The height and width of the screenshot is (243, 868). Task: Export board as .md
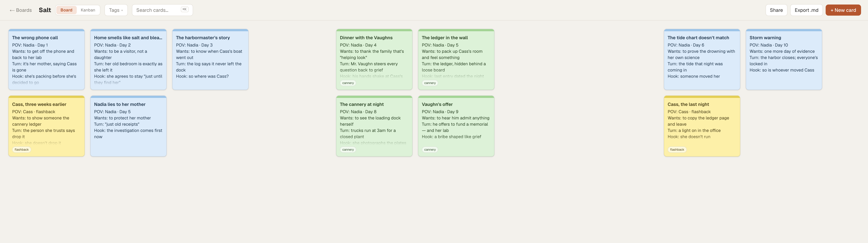point(806,10)
